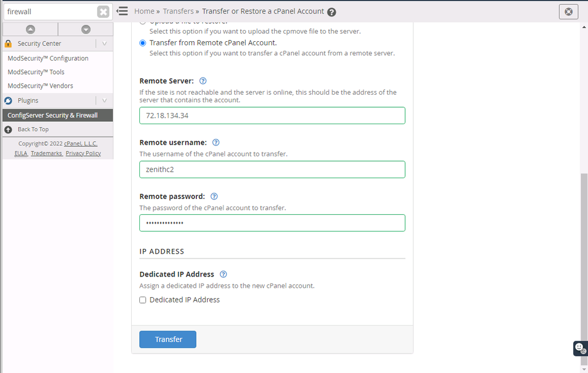Open ConfigServer Security & Firewall
This screenshot has height=373, width=588.
coord(58,115)
